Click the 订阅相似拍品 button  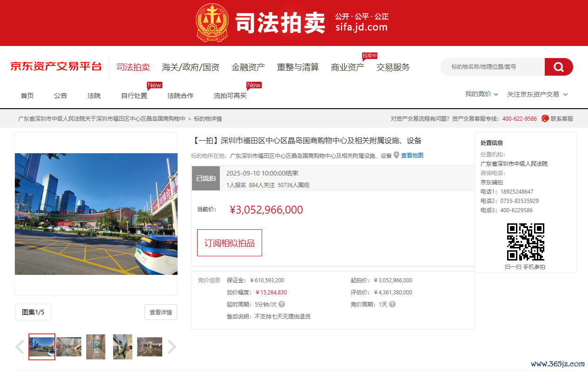coord(230,243)
